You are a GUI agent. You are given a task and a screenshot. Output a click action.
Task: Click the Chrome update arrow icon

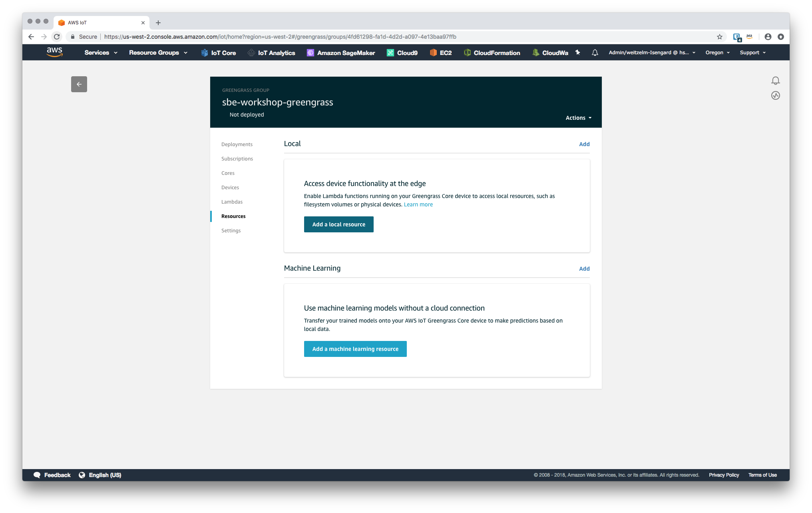coord(781,37)
